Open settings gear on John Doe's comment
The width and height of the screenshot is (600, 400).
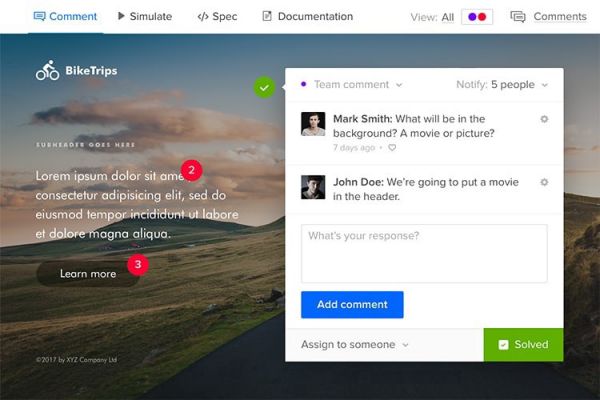tap(544, 182)
